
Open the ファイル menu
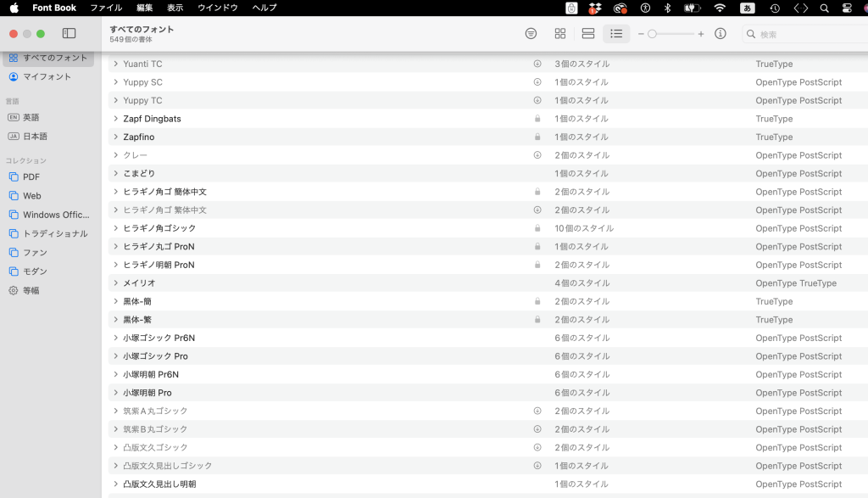(106, 8)
